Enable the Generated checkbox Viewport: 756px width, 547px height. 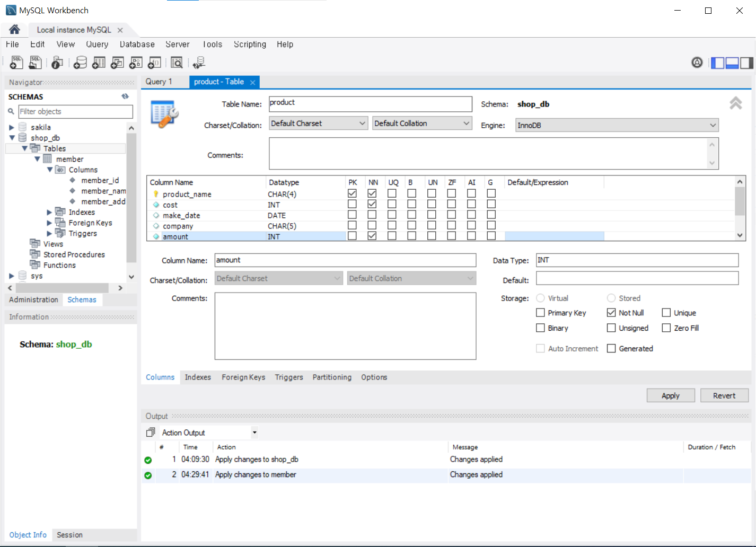click(x=611, y=348)
